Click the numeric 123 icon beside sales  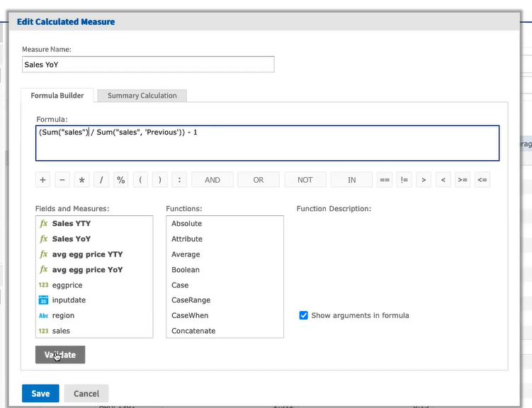(x=43, y=331)
